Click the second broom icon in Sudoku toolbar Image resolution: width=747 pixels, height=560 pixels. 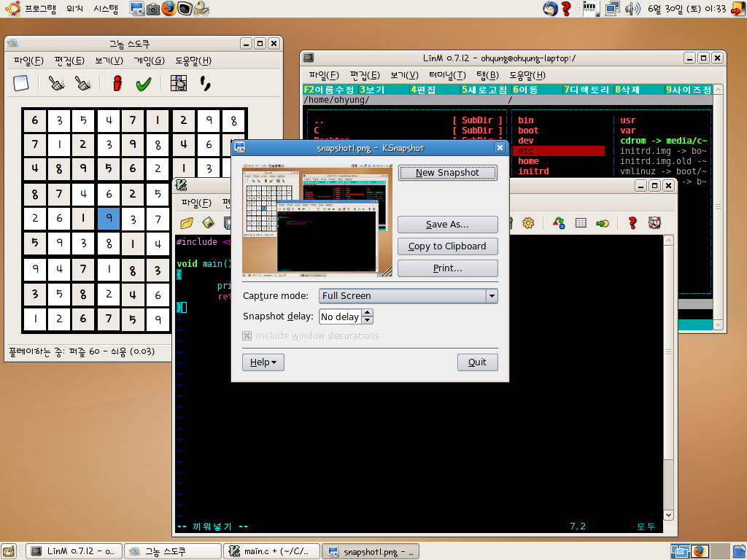(83, 83)
